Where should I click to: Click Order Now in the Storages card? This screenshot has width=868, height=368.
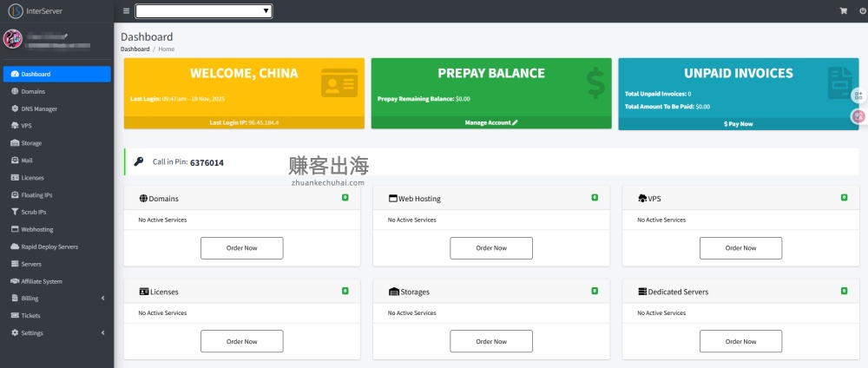491,341
